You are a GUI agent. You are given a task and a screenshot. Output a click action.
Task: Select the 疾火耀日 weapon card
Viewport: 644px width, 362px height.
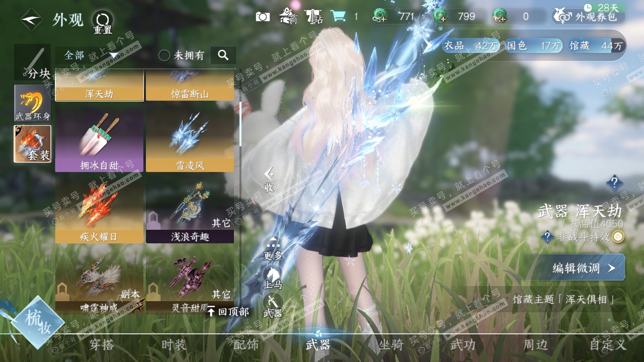99,210
